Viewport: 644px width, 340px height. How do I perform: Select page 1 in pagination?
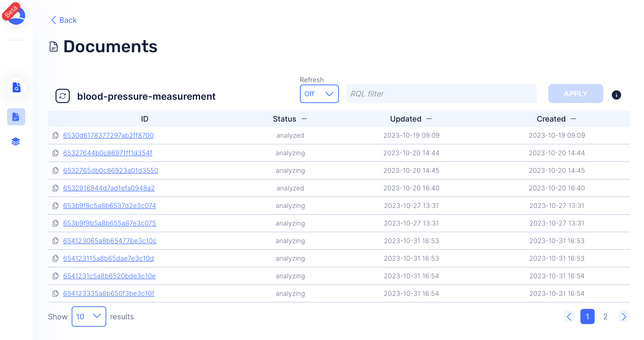(587, 316)
